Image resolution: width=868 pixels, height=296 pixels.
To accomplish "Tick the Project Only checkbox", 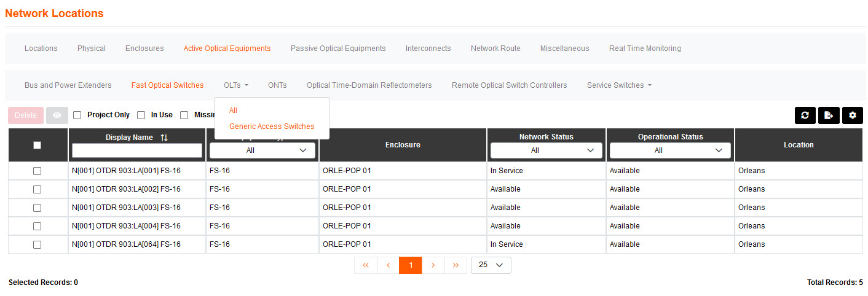I will (77, 115).
